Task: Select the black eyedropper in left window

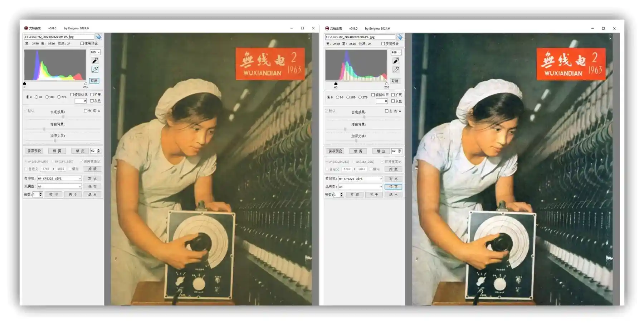Action: (95, 61)
